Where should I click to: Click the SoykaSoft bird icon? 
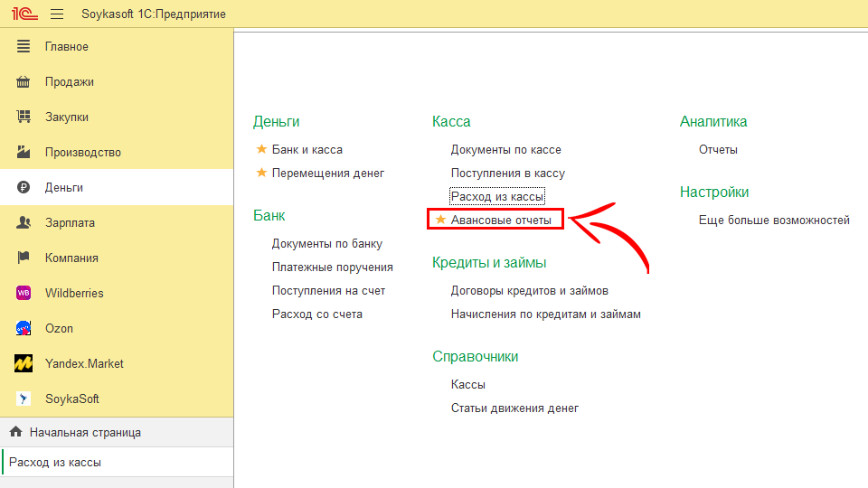24,399
